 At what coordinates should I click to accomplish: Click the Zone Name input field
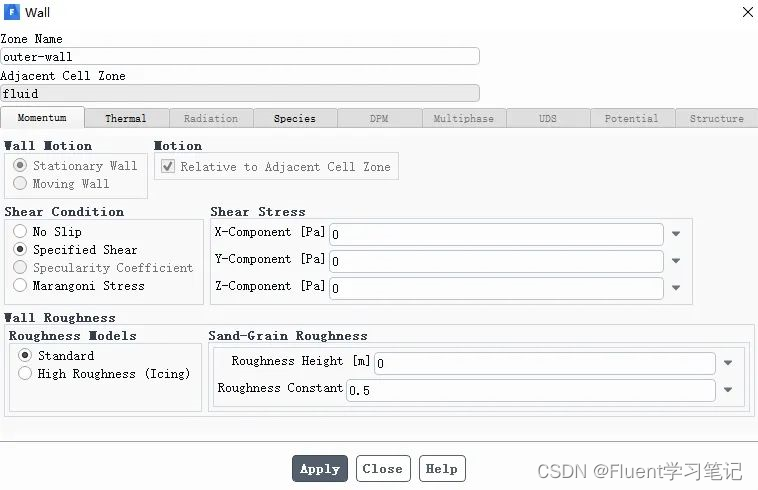240,57
